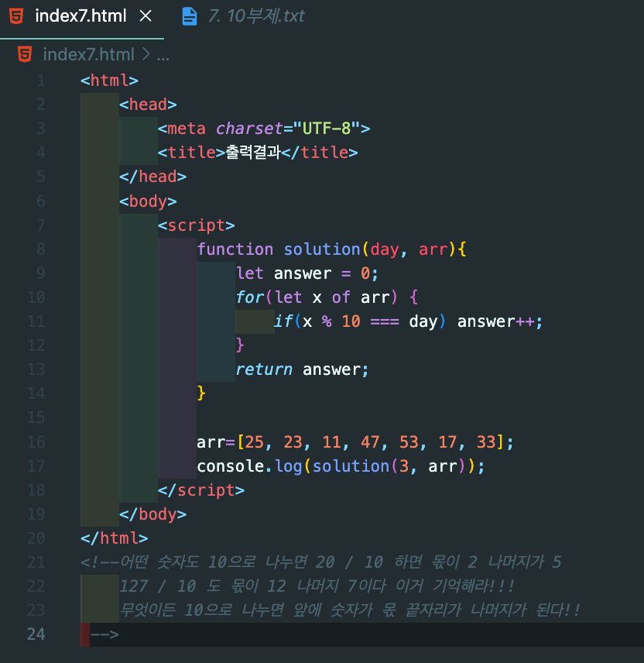This screenshot has height=663, width=644.
Task: Click the closing </html> tag
Action: (114, 539)
